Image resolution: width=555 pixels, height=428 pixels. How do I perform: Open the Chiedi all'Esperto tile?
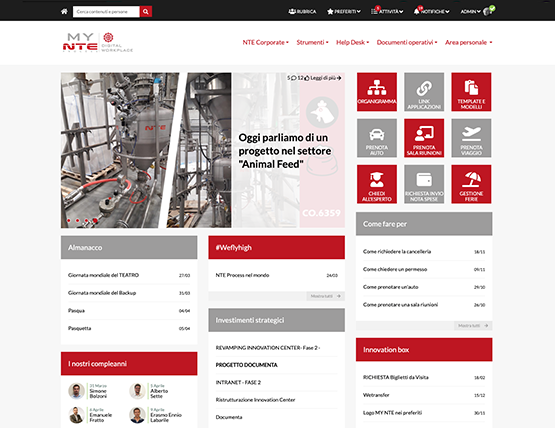click(x=377, y=184)
